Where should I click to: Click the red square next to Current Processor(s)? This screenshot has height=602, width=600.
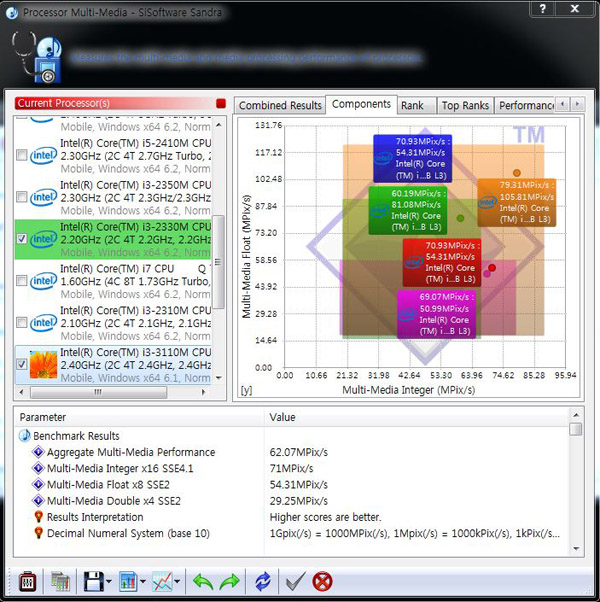(221, 103)
